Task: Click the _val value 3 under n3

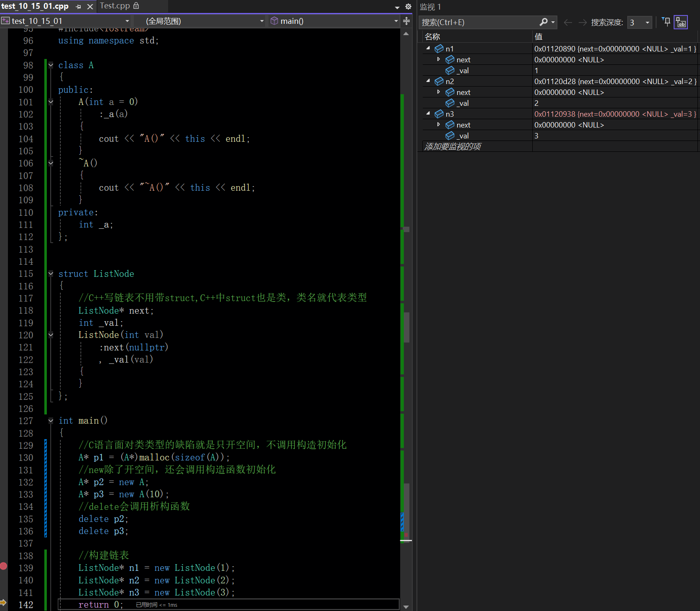Action: click(x=536, y=136)
